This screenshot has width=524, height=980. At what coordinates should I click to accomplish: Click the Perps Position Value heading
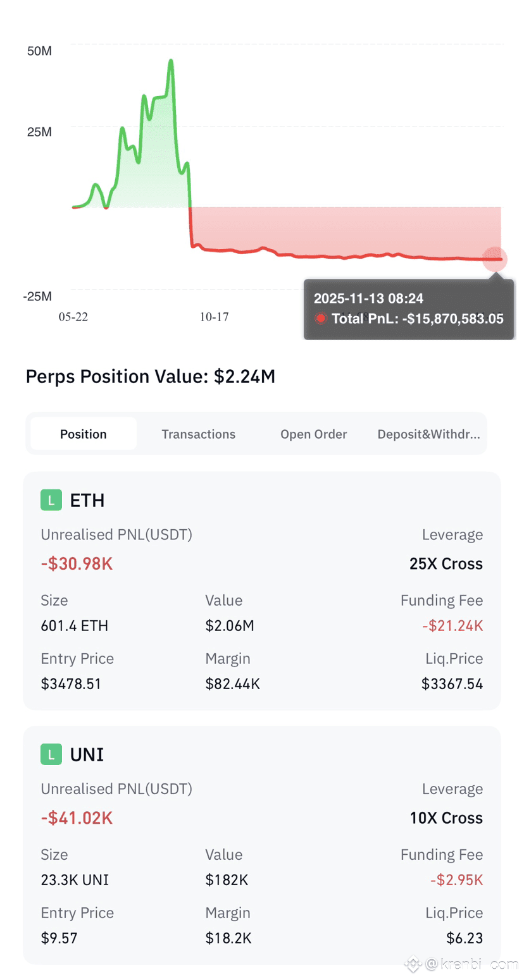click(151, 377)
